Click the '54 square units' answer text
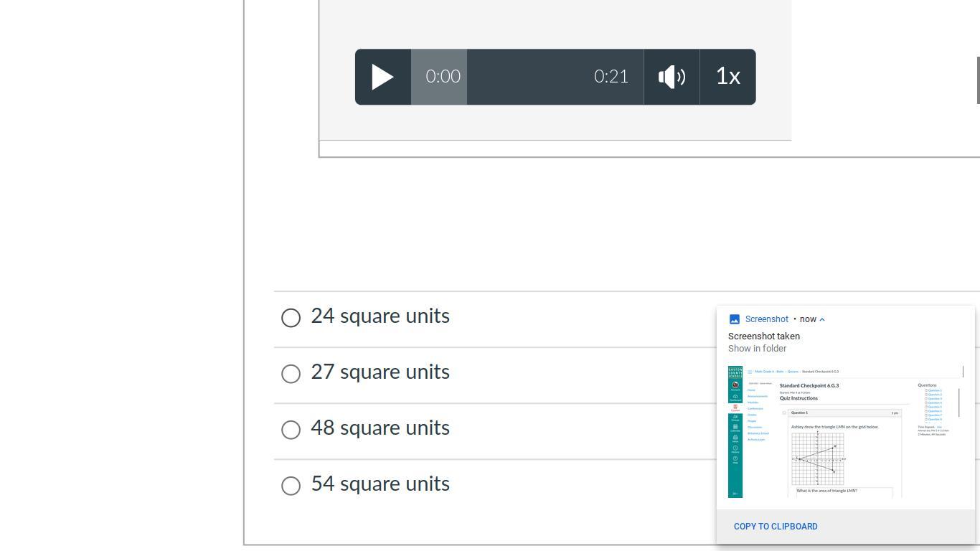980x551 pixels. (380, 484)
